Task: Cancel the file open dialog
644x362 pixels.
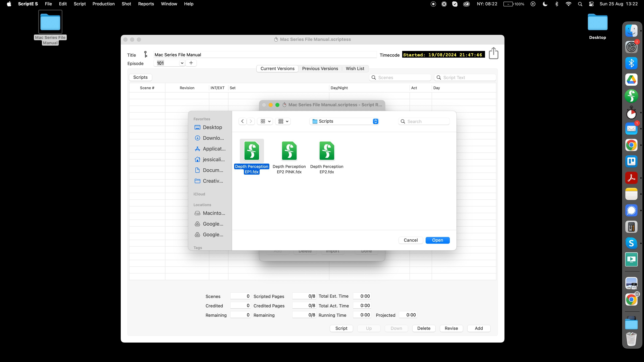Action: 411,240
